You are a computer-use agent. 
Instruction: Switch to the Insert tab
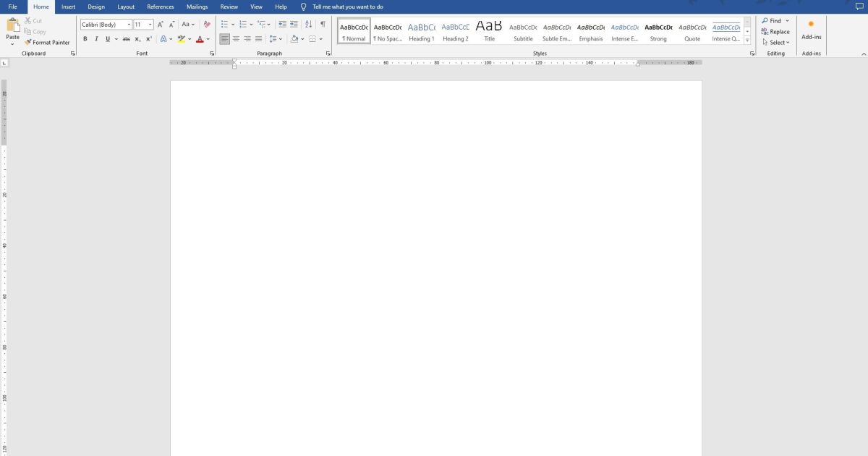click(68, 7)
